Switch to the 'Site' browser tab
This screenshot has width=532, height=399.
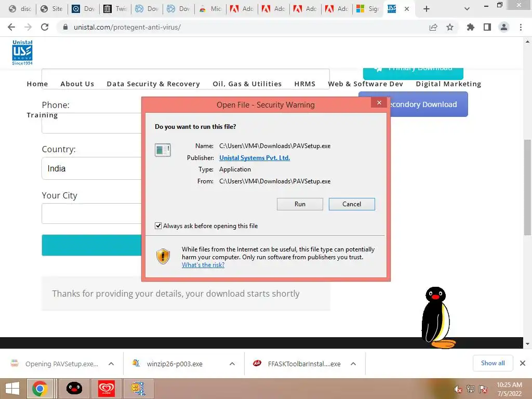point(52,9)
